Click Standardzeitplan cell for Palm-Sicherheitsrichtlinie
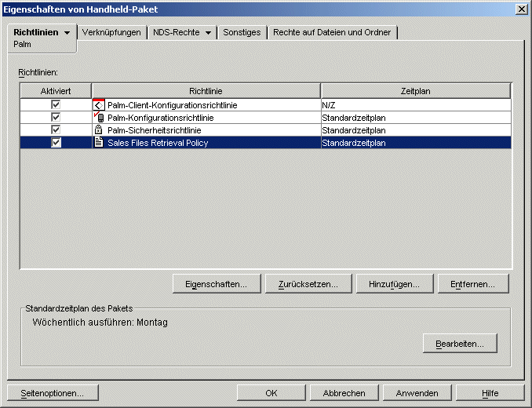 tap(416, 130)
